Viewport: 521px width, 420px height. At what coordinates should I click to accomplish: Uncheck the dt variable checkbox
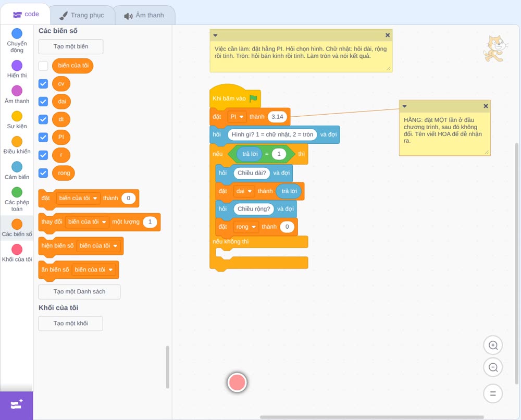coord(43,119)
